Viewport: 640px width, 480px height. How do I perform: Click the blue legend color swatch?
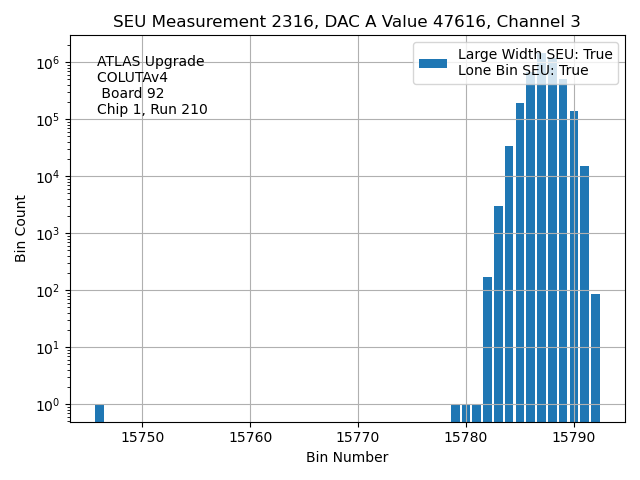(x=432, y=63)
